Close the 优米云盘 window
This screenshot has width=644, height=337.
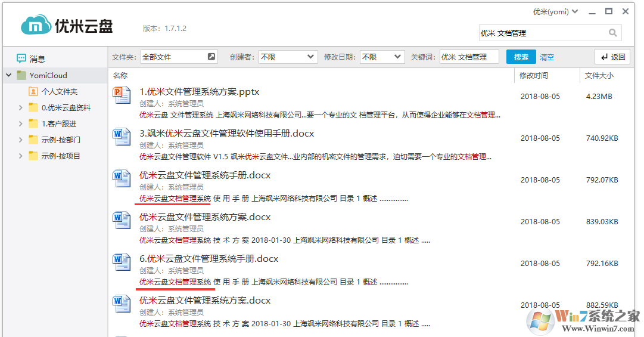tap(626, 11)
